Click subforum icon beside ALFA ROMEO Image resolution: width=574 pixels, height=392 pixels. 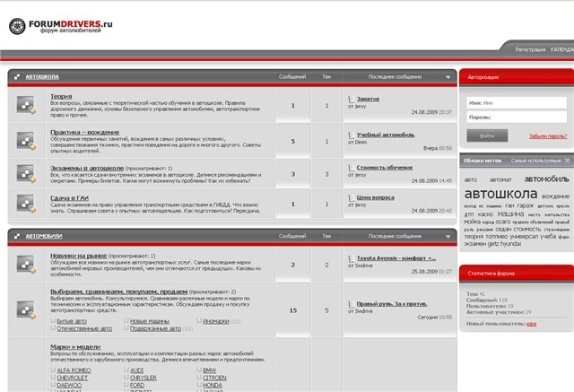[x=53, y=370]
